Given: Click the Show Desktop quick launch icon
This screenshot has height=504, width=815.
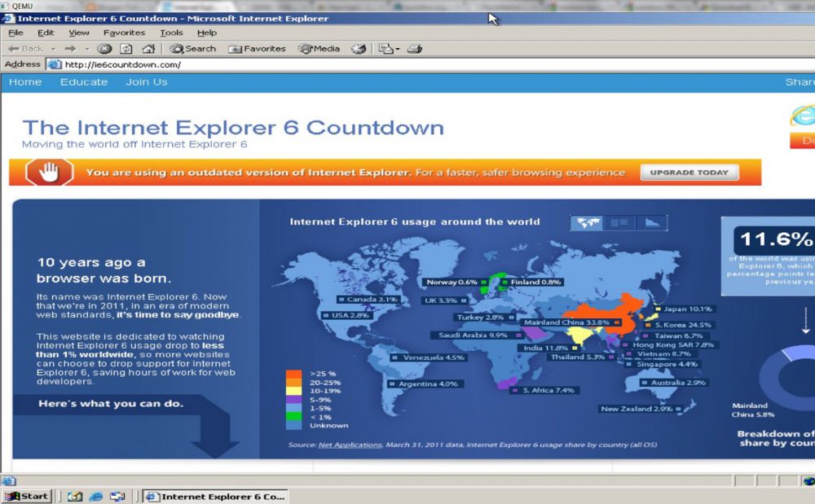Looking at the screenshot, I should point(75,496).
